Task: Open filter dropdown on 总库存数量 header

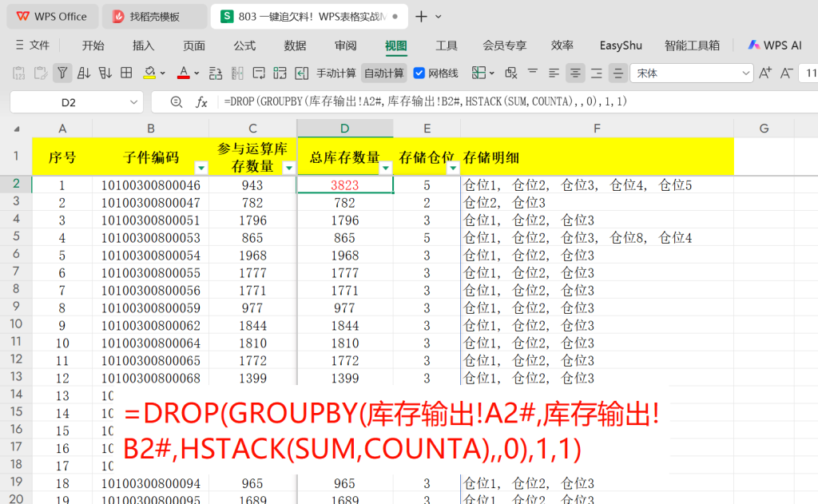Action: click(x=386, y=168)
